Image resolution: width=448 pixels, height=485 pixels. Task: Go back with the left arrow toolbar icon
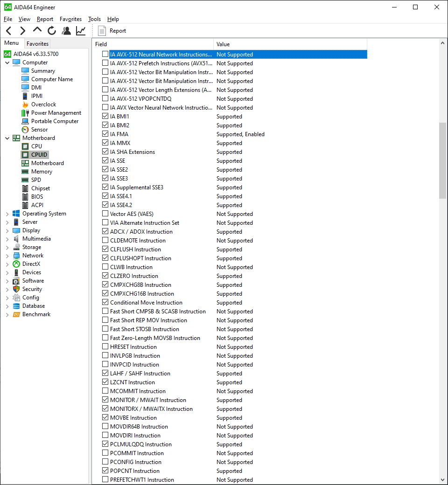[9, 31]
